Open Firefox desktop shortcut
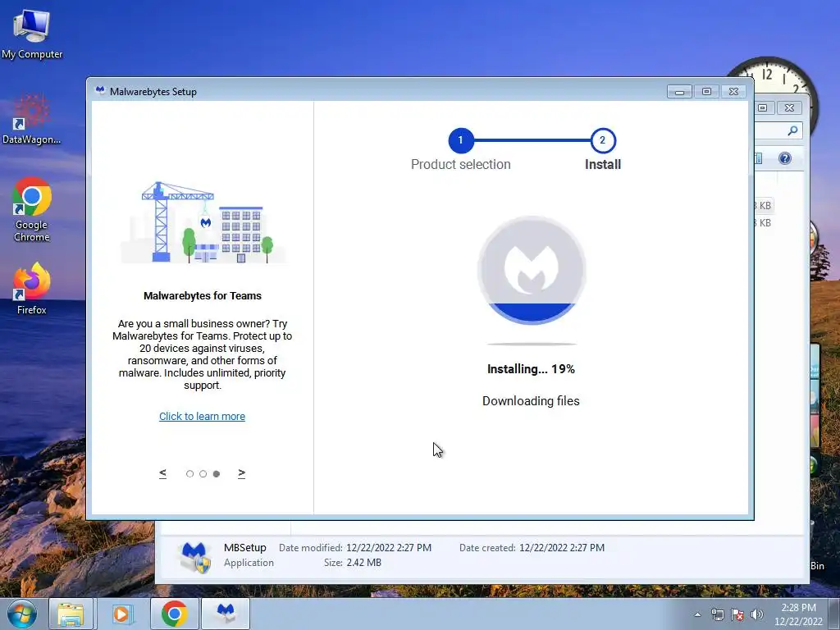Image resolution: width=840 pixels, height=630 pixels. 32,289
